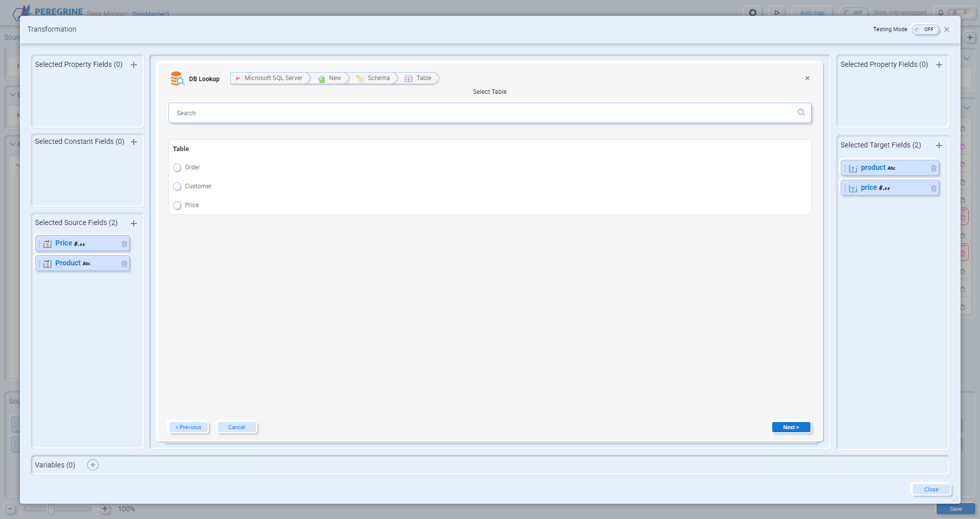The height and width of the screenshot is (519, 980).
Task: Click drag handle of Price source field
Action: click(39, 244)
